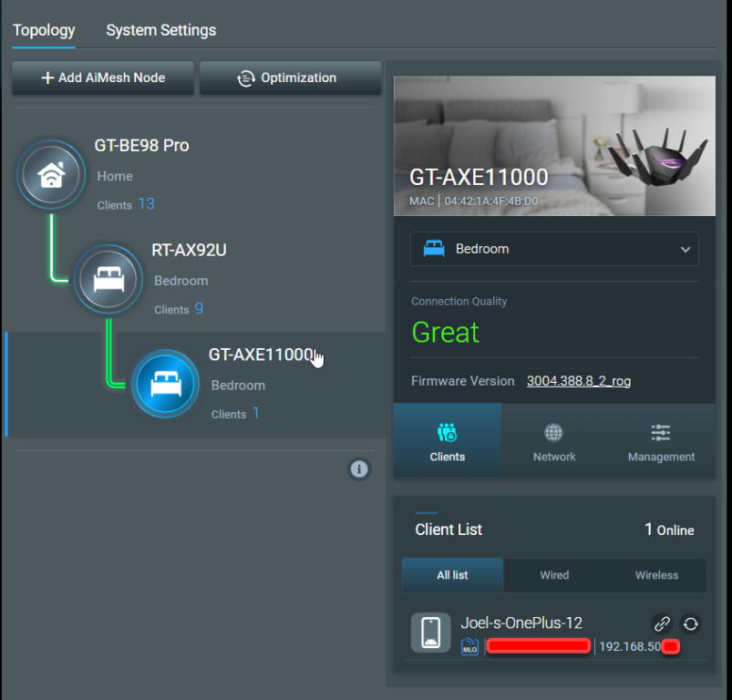Click the client IP address 192.168.50
Viewport: 732px width, 700px height.
(x=630, y=646)
